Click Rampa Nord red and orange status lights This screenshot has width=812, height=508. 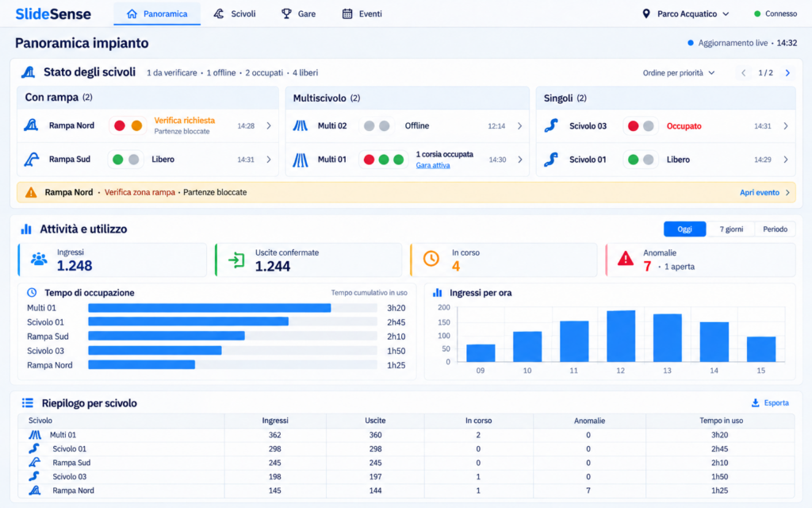(128, 125)
